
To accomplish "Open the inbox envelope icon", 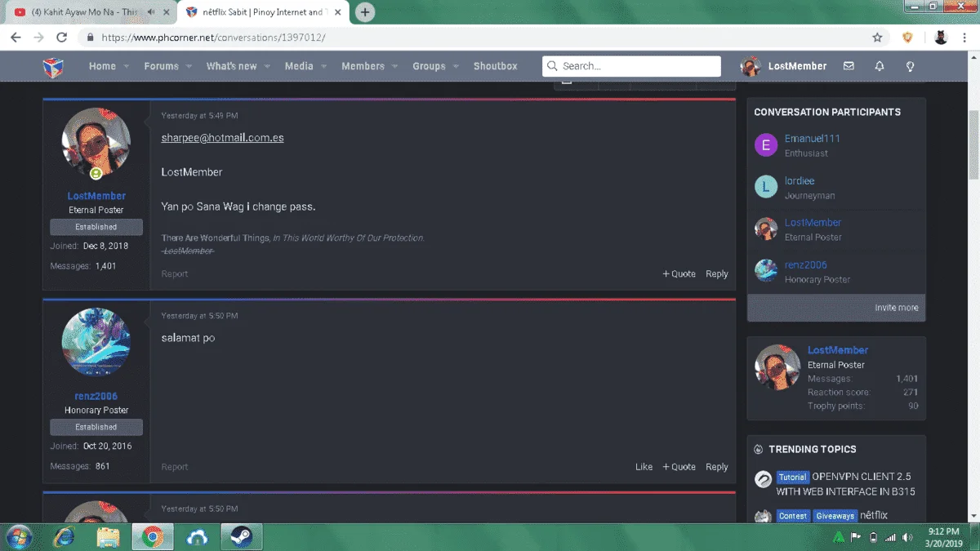I will point(849,66).
